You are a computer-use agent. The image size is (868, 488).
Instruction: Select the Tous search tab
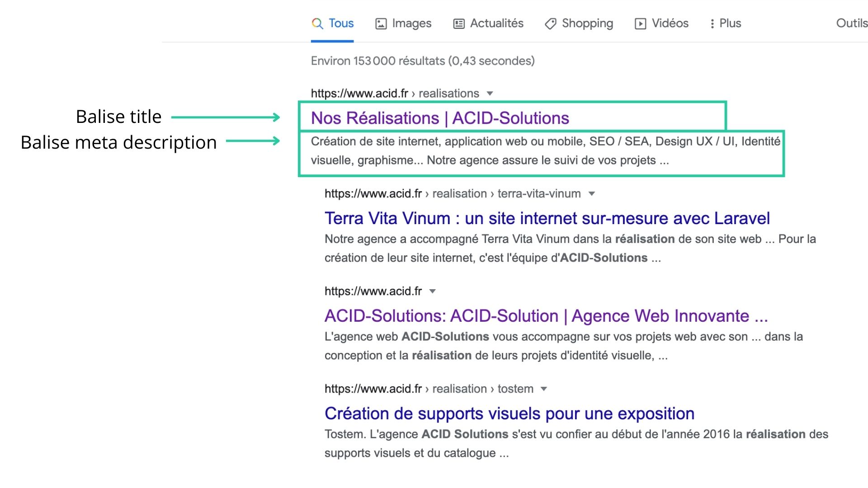[x=332, y=23]
